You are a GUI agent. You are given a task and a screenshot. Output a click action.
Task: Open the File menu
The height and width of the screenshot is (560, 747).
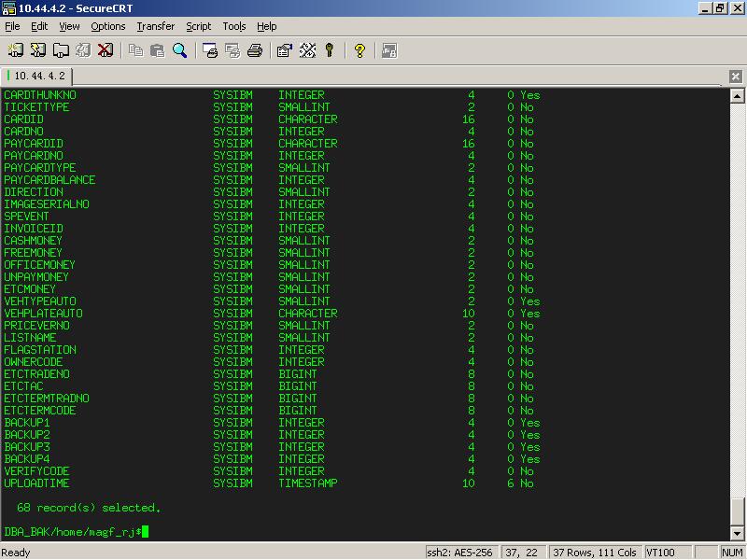pyautogui.click(x=12, y=26)
